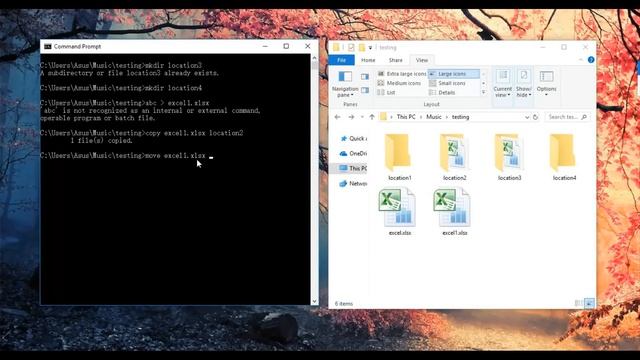The height and width of the screenshot is (360, 640).
Task: Click the quick access toolbar dropdown arrow
Action: point(370,48)
